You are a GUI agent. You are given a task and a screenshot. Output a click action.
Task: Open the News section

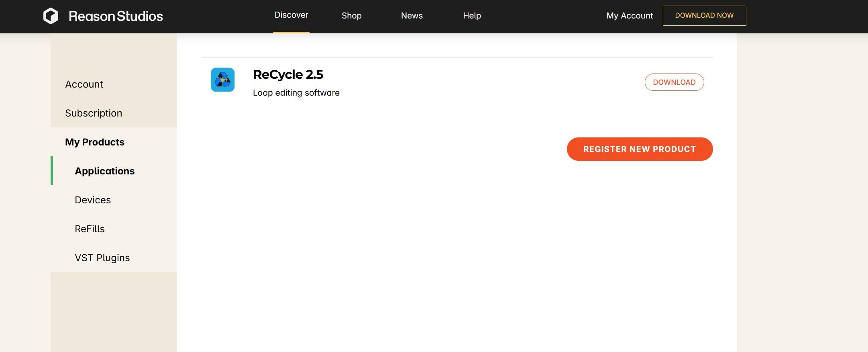(412, 16)
